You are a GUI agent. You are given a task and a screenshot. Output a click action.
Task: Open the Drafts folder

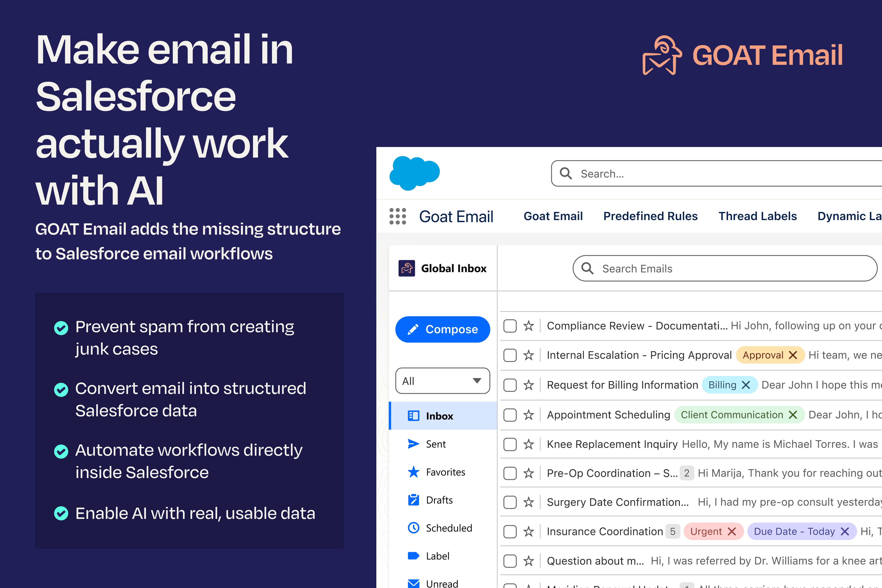click(443, 500)
